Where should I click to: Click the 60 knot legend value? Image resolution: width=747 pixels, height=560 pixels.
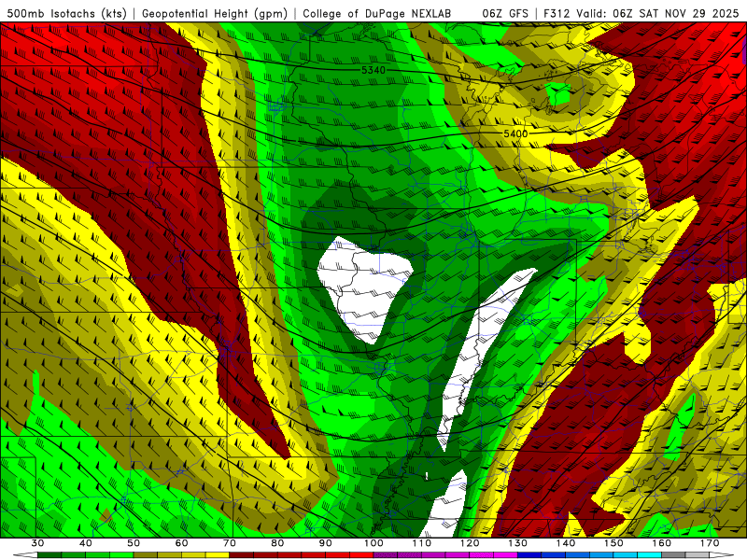[x=181, y=543]
